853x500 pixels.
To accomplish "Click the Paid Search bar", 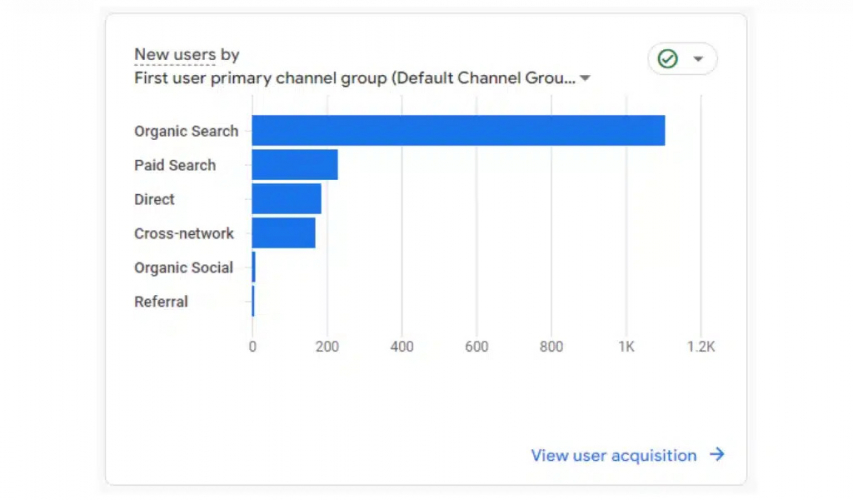I will (295, 165).
